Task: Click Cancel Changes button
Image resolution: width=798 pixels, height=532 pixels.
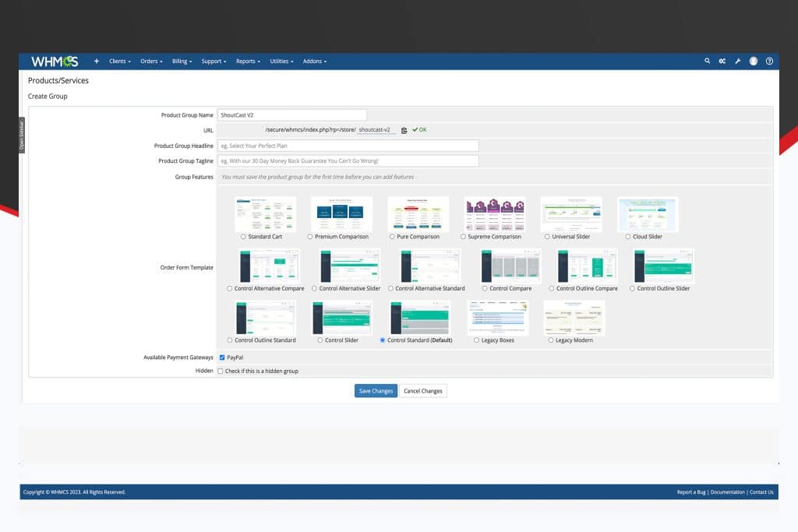Action: 423,390
